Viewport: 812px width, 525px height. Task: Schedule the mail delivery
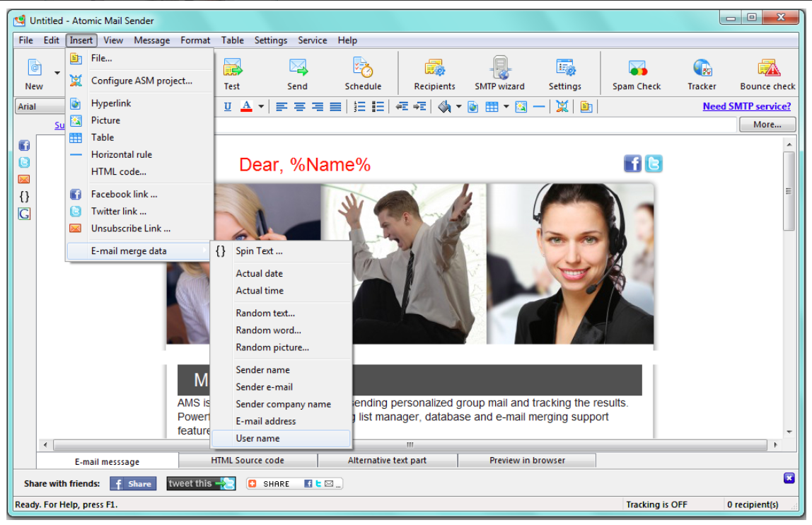tap(363, 71)
